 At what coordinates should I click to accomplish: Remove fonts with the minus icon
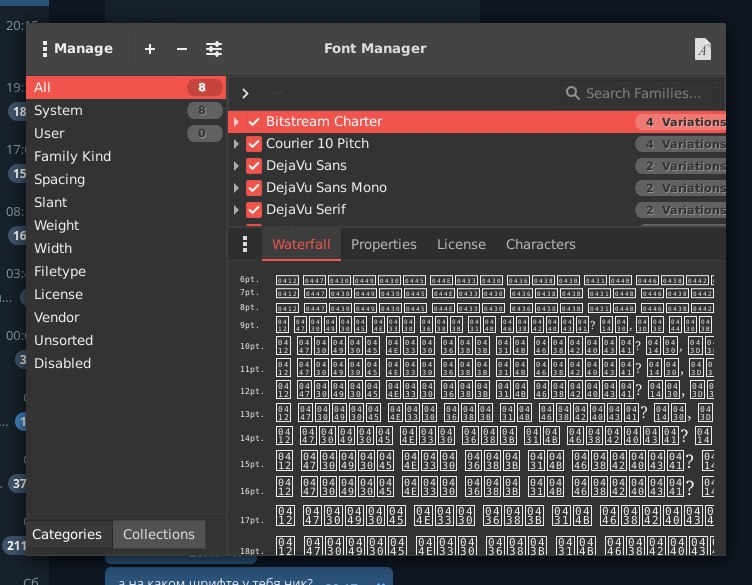coord(182,49)
